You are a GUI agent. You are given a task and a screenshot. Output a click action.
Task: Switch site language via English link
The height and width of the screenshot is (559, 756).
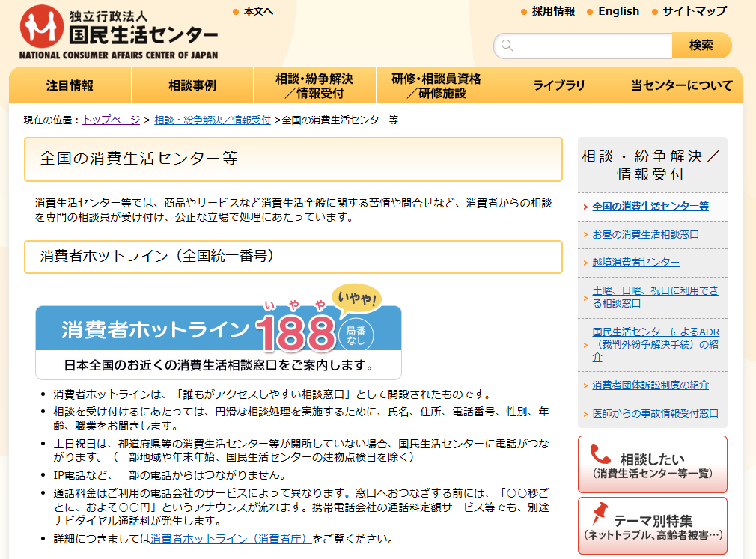(x=618, y=11)
